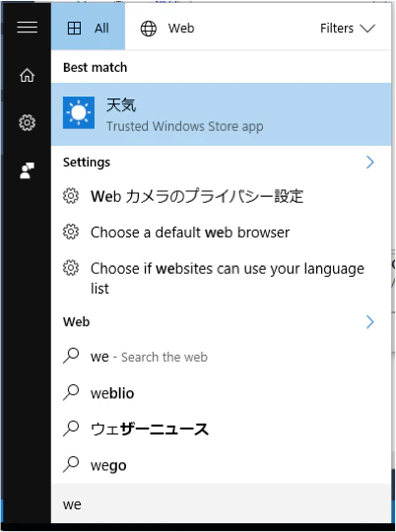Open Web カメラのプライバシー設定

tap(222, 196)
